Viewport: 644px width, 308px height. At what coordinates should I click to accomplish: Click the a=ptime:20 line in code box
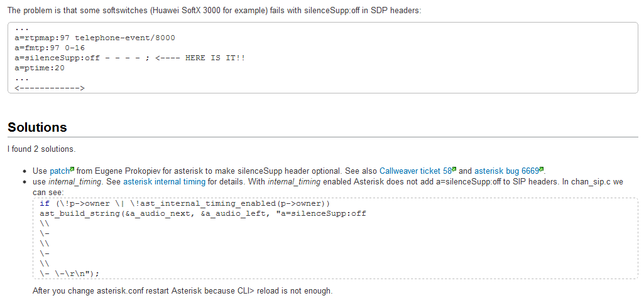pyautogui.click(x=39, y=68)
